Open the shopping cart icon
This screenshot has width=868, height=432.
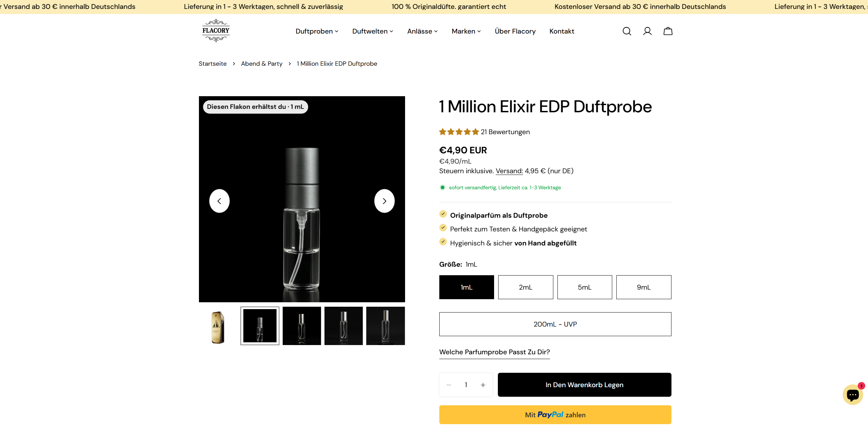coord(668,31)
